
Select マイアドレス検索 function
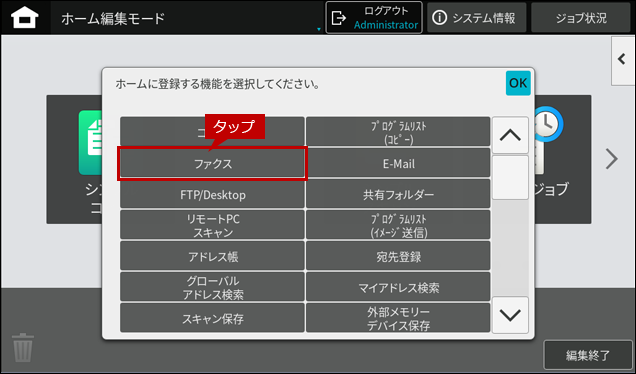(x=398, y=287)
